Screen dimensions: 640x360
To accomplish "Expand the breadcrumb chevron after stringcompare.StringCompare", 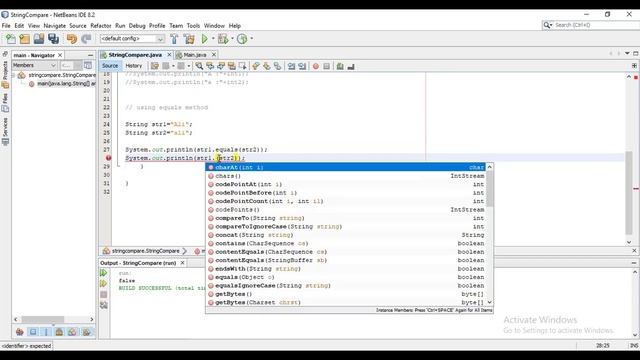I will (185, 251).
